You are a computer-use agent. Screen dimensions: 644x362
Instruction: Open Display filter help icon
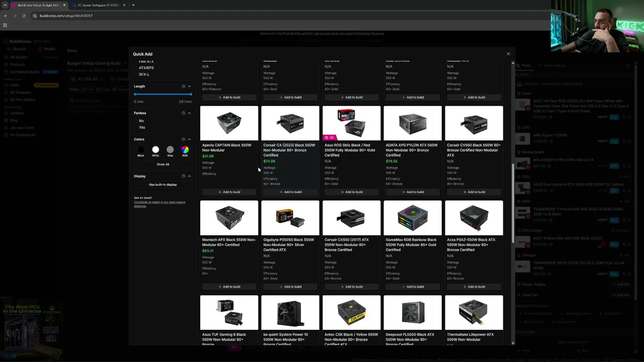pyautogui.click(x=183, y=176)
